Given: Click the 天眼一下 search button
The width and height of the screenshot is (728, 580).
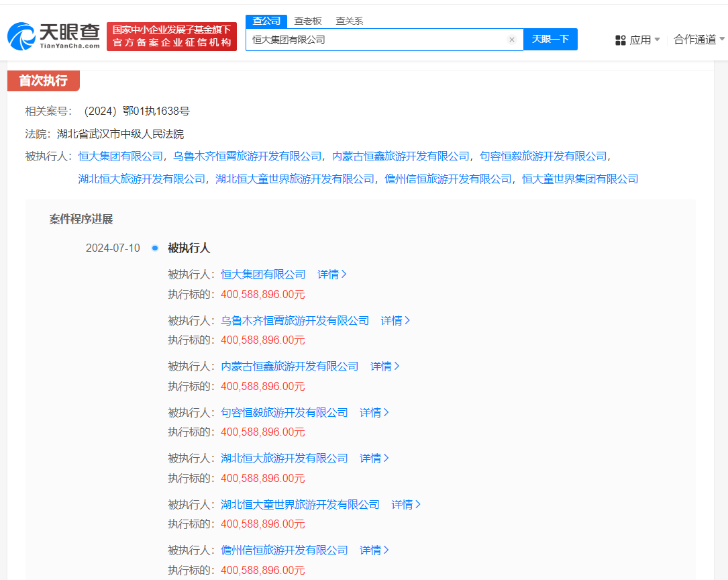Looking at the screenshot, I should tap(550, 39).
